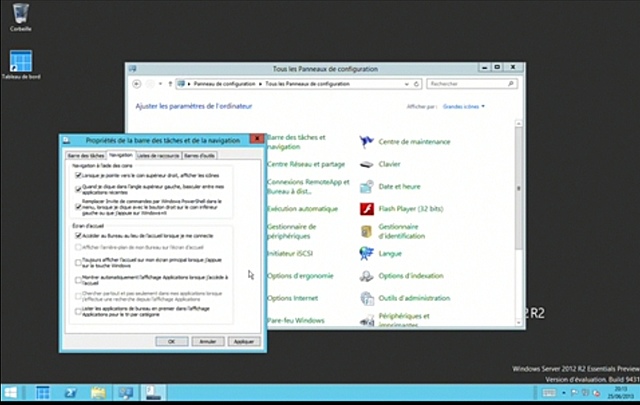Screen dimensions: 640x405
Task: Refresh the Control Panel address bar
Action: (x=416, y=84)
